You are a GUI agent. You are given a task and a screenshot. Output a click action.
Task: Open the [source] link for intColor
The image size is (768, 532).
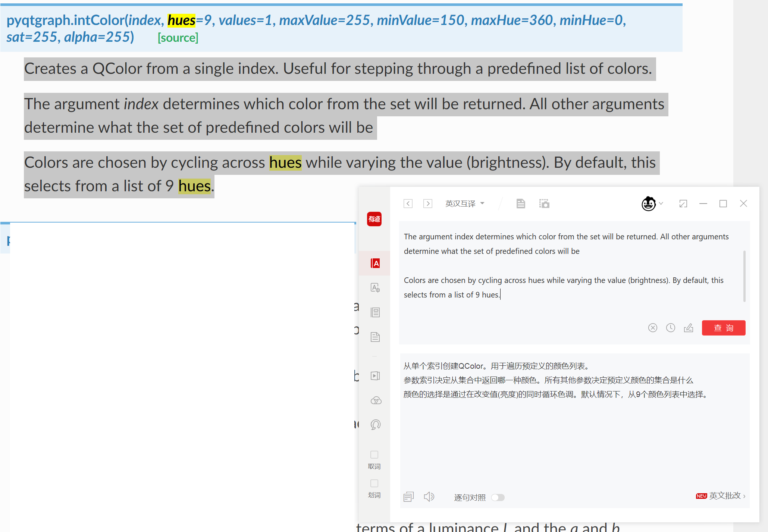click(x=178, y=37)
